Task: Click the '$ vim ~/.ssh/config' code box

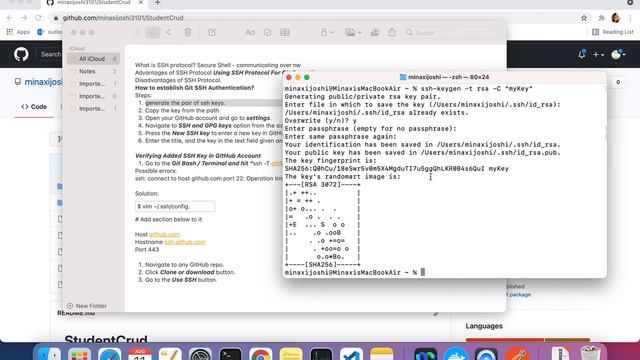Action: 175,206
